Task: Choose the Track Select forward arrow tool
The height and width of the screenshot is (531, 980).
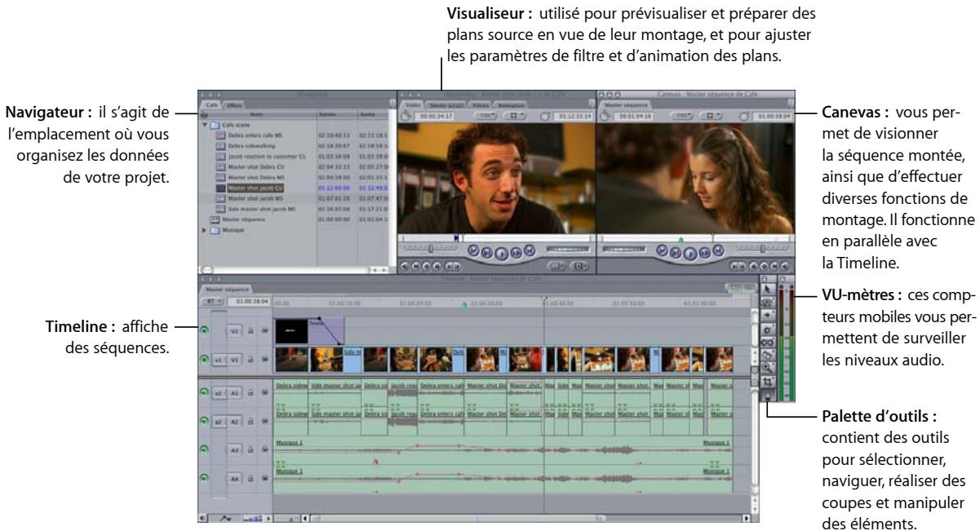Action: pos(767,313)
